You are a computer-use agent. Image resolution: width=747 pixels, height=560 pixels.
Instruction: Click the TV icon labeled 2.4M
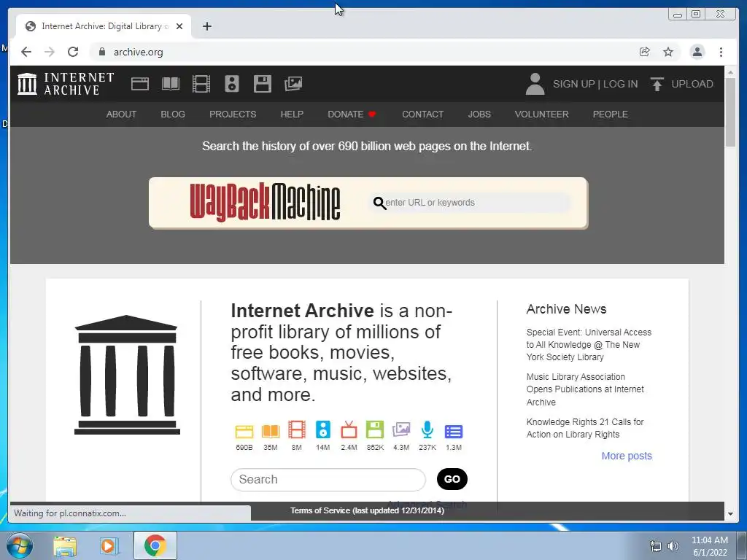[349, 430]
